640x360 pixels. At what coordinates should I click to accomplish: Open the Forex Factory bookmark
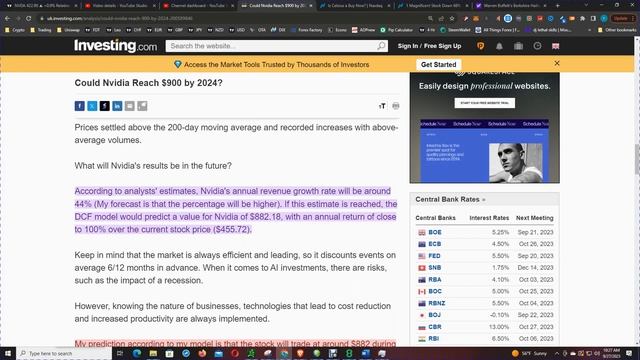click(306, 30)
